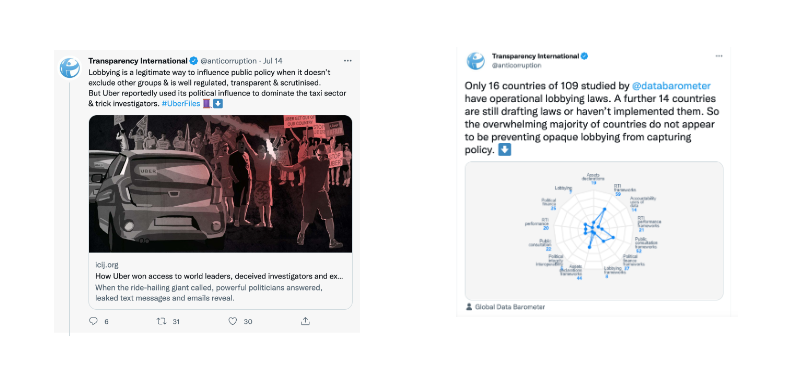Retweet the Uber lobbying tweet

click(x=162, y=321)
